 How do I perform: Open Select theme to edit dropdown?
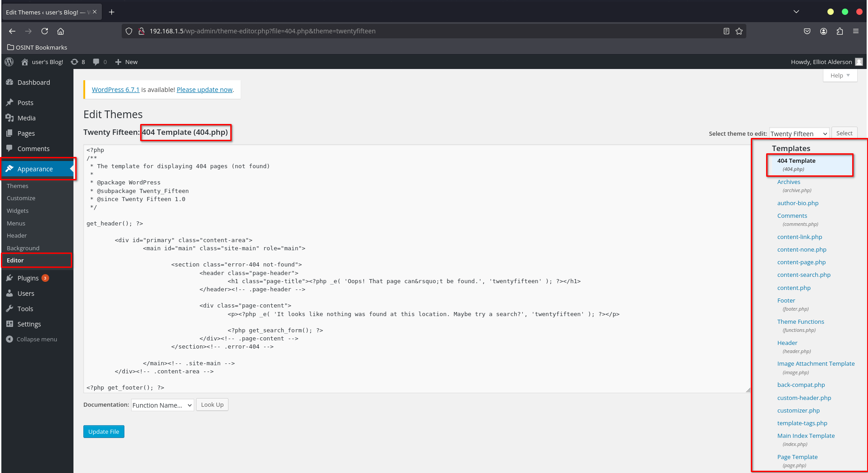(799, 133)
